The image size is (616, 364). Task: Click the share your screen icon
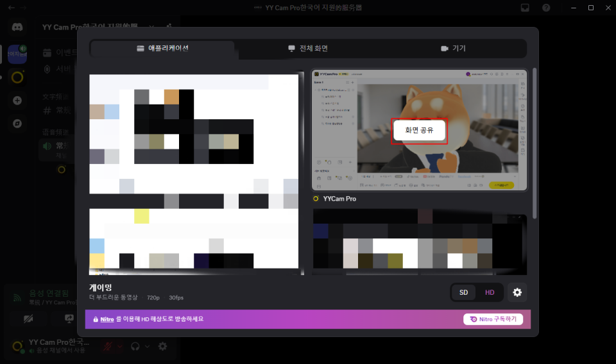pos(69,318)
